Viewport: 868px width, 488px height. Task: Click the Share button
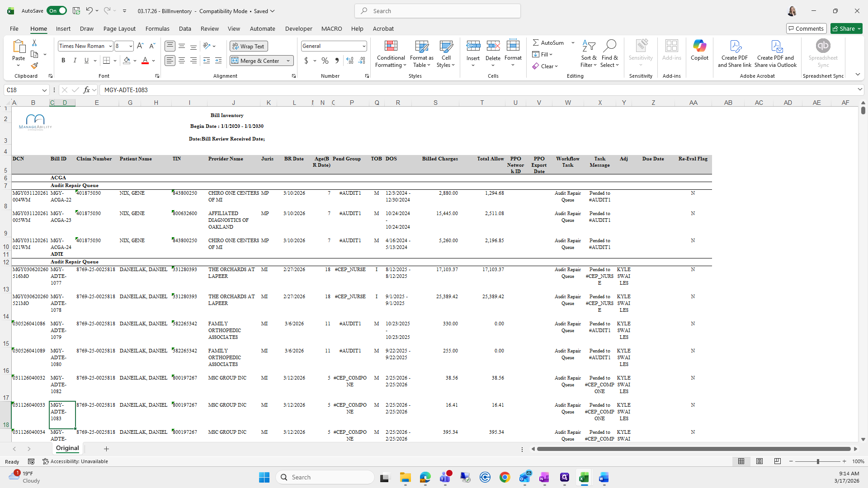click(843, 28)
